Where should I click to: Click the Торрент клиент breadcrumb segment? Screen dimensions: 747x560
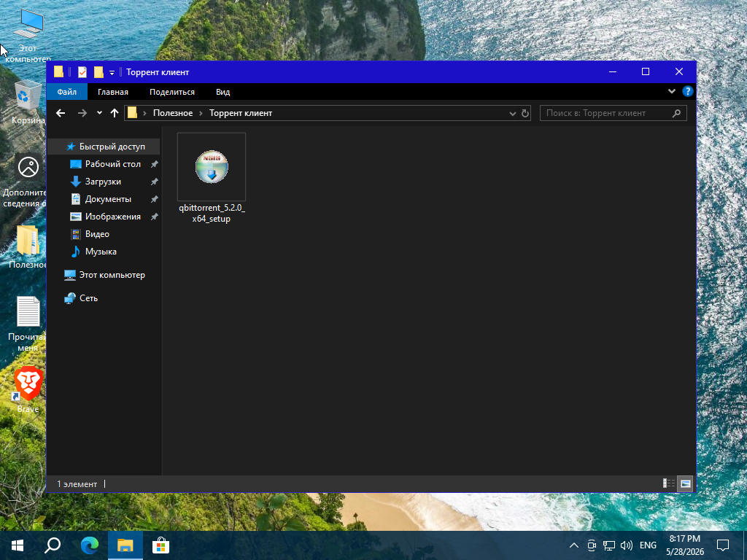[241, 113]
